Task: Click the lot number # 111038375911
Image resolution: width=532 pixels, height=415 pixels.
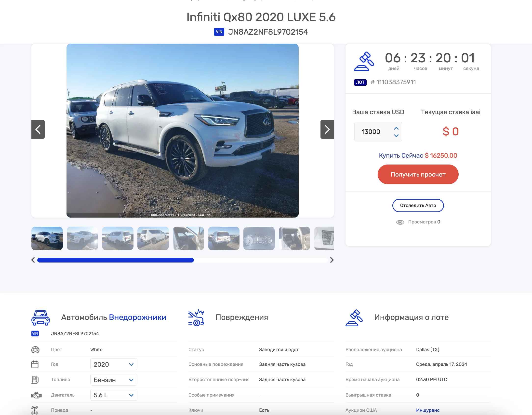Action: tap(393, 82)
